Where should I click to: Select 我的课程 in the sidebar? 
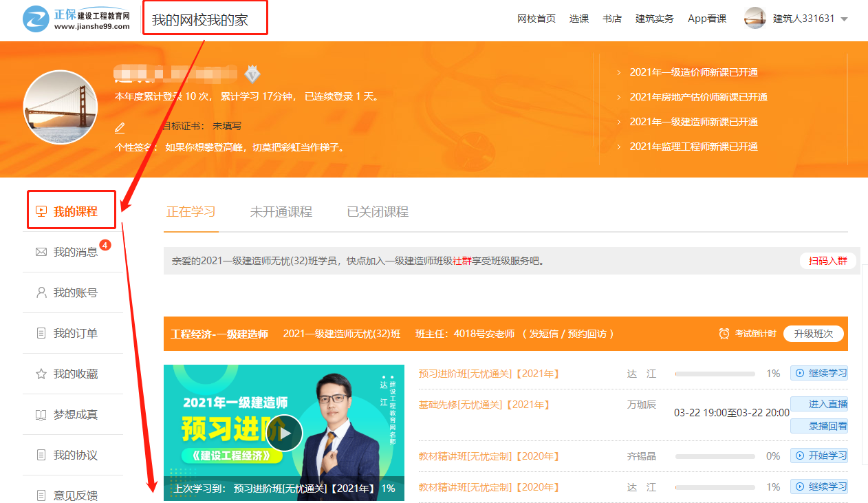tap(71, 211)
